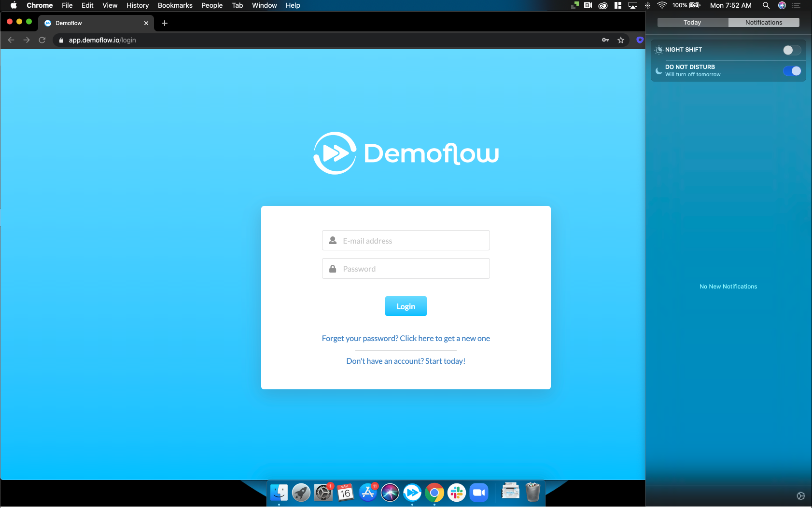This screenshot has width=812, height=508.
Task: Open the Window menu
Action: (265, 5)
